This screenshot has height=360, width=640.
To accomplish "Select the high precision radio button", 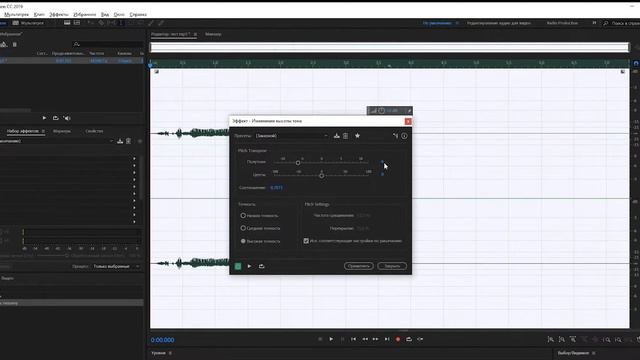I will click(x=243, y=241).
